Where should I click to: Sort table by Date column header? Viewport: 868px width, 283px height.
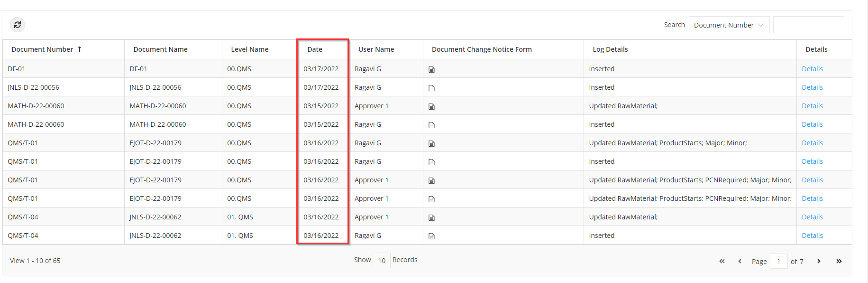point(315,49)
